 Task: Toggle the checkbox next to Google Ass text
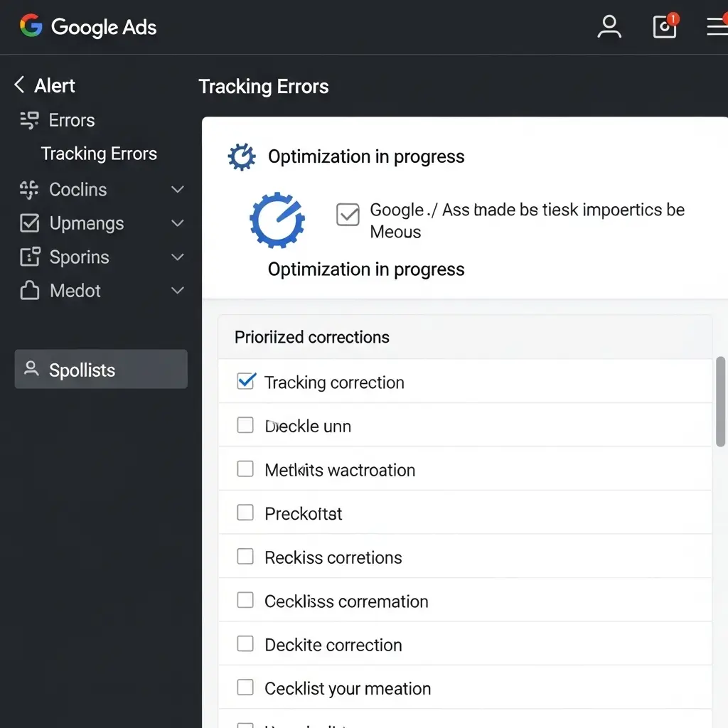pyautogui.click(x=348, y=214)
